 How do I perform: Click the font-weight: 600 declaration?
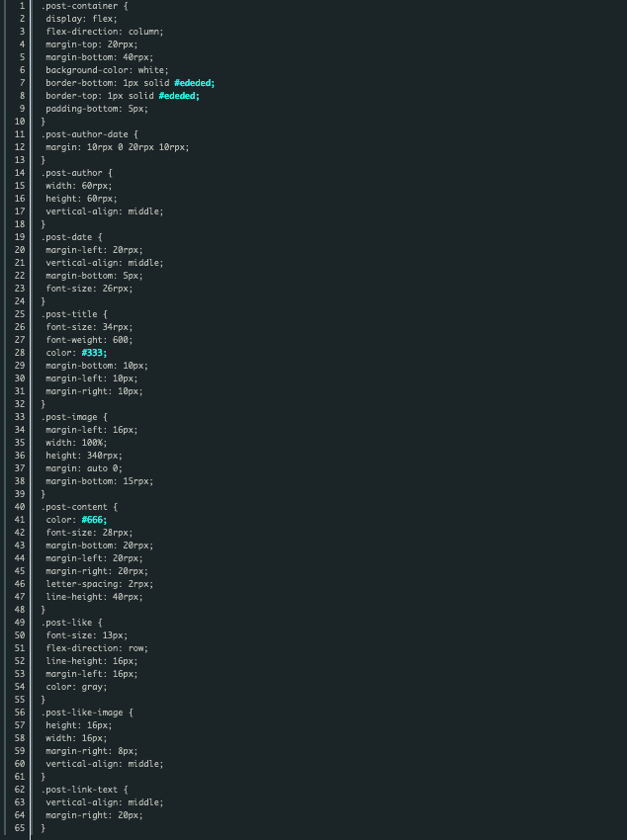89,340
